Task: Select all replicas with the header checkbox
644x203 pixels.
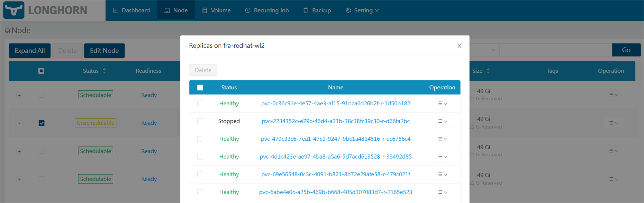Action: 200,88
